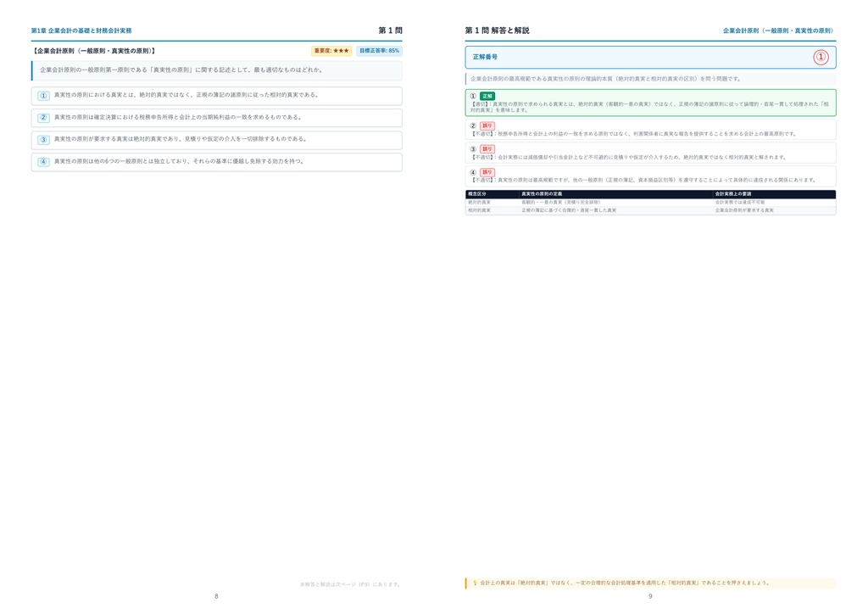Click the 正解番号 label
868x614 pixels.
point(485,57)
